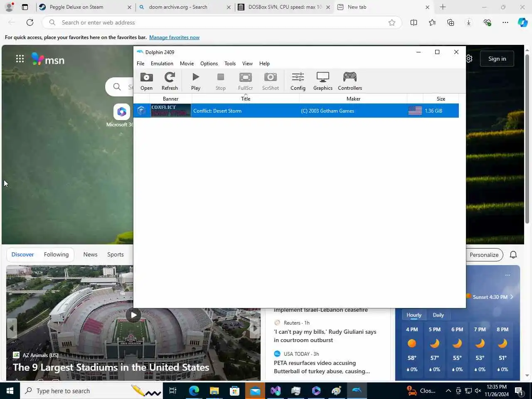Click the Conflict Desert Storm banner image

(x=170, y=111)
